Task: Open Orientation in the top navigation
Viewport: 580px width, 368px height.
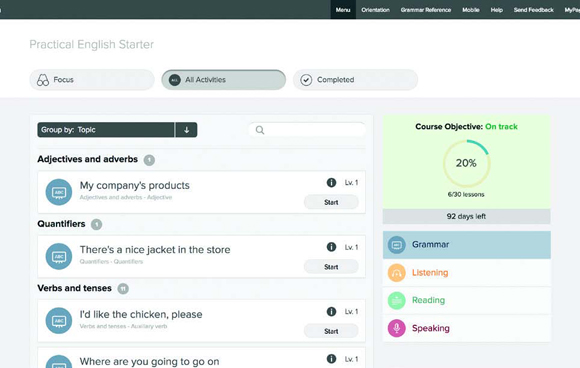Action: pyautogui.click(x=375, y=10)
